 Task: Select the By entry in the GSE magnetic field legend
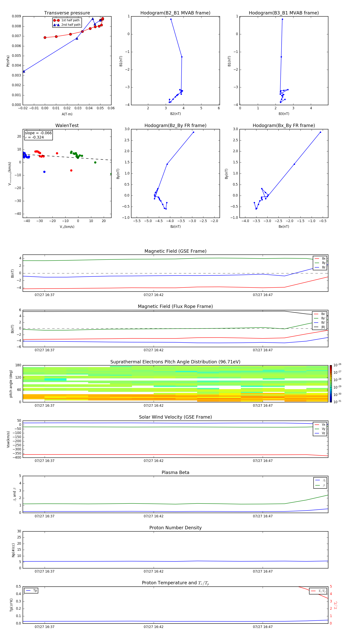(x=320, y=263)
